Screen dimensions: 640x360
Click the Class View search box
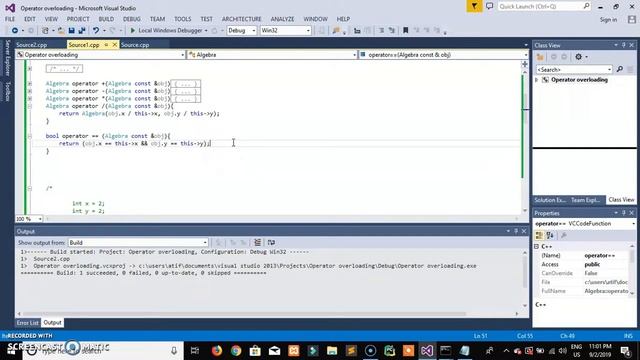coord(574,69)
